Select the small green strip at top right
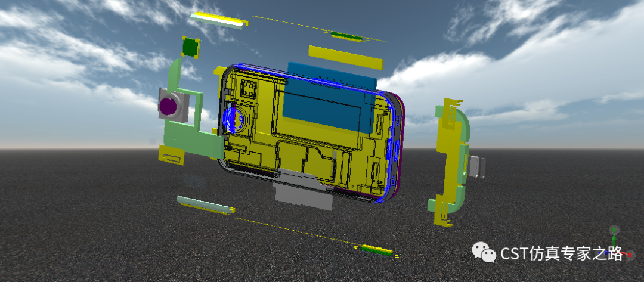This screenshot has height=282, width=644. [x=348, y=36]
